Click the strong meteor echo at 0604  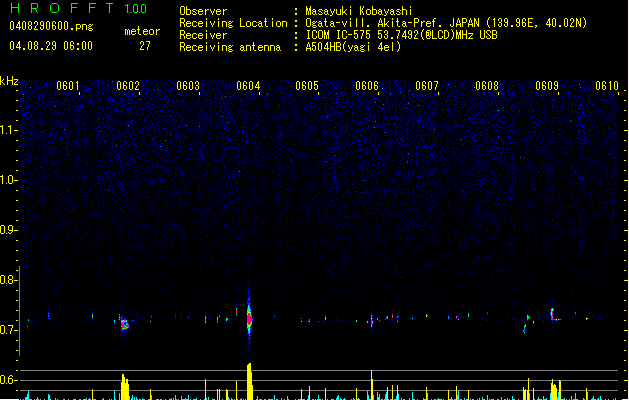[x=249, y=319]
